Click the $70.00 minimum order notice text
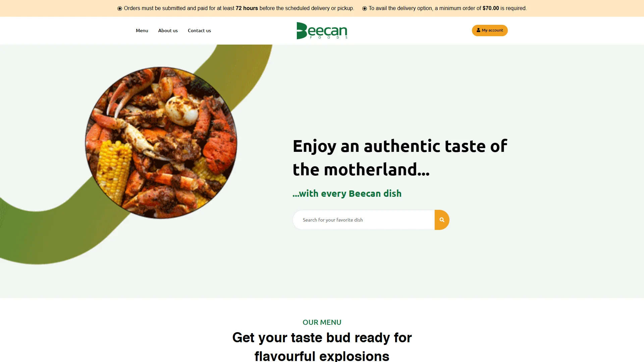 click(448, 8)
